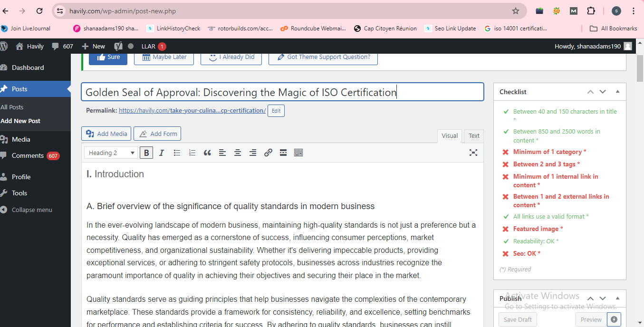This screenshot has width=644, height=327.
Task: Apply blockquote formatting
Action: [207, 153]
